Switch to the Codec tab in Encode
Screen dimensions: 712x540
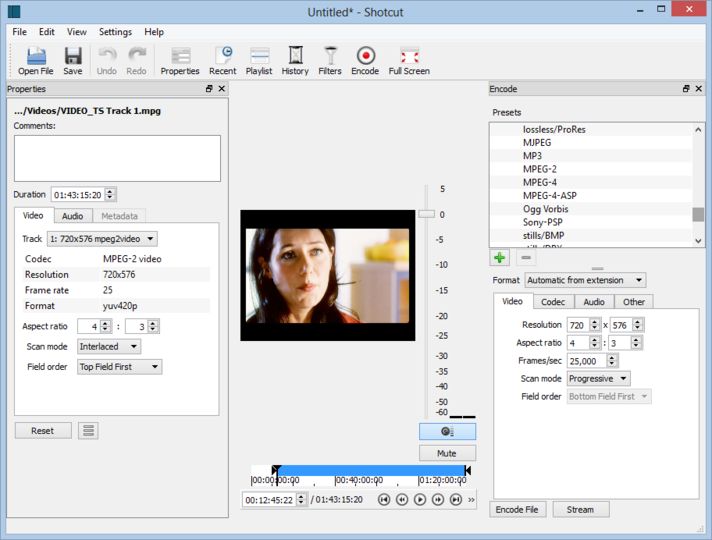coord(553,302)
